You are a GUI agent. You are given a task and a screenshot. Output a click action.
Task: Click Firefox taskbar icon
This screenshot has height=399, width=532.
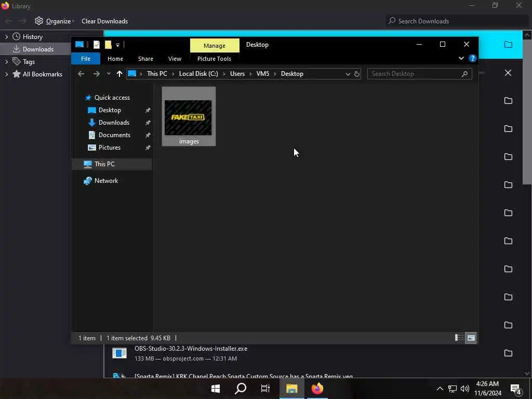coord(317,389)
